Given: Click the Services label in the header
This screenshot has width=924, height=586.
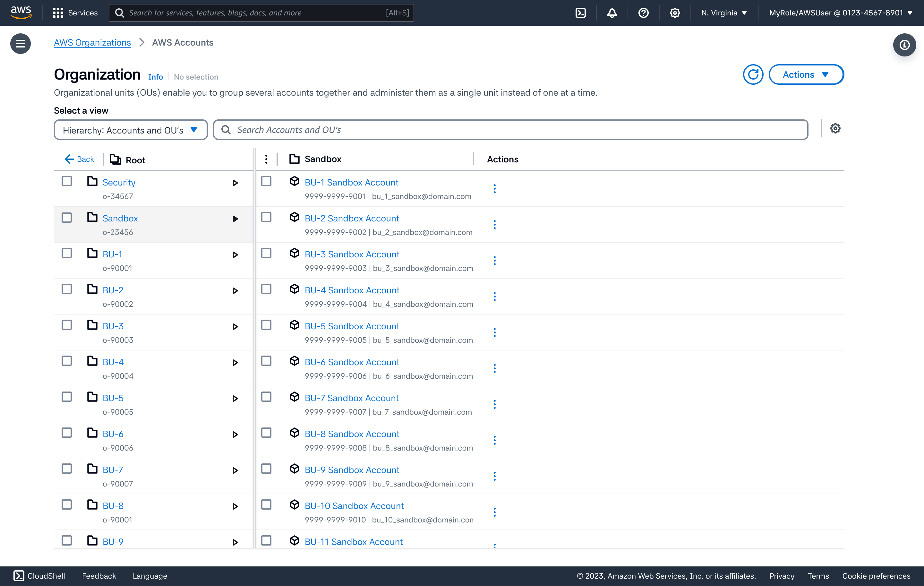Looking at the screenshot, I should (x=83, y=13).
